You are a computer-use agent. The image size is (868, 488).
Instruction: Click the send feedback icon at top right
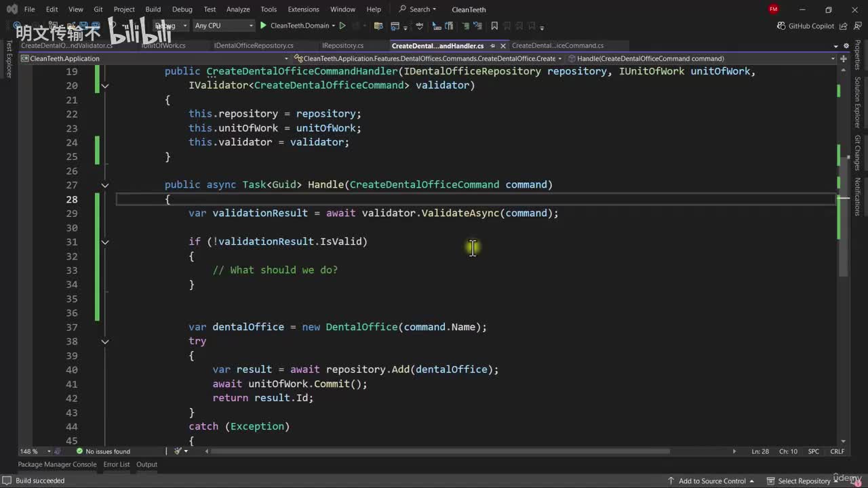[856, 26]
